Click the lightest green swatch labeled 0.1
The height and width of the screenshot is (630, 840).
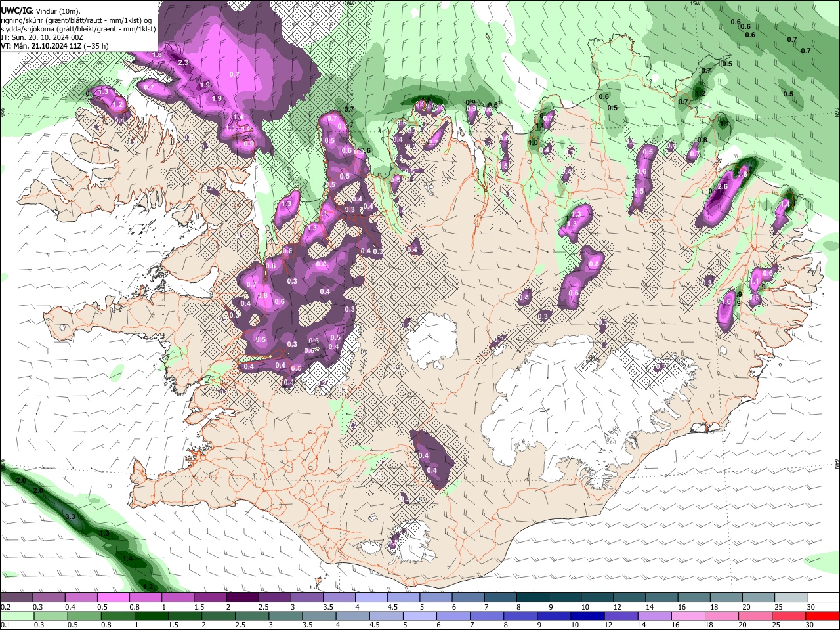tap(16, 616)
